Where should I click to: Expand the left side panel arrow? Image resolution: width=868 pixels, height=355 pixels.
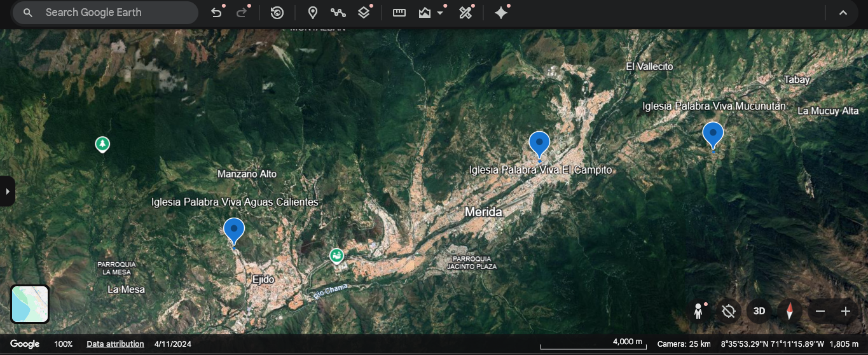7,191
